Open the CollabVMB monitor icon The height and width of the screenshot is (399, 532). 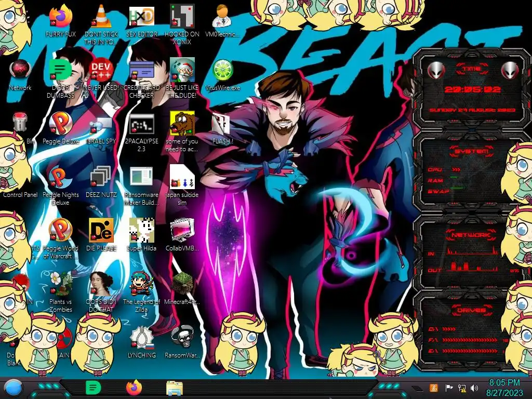(182, 231)
